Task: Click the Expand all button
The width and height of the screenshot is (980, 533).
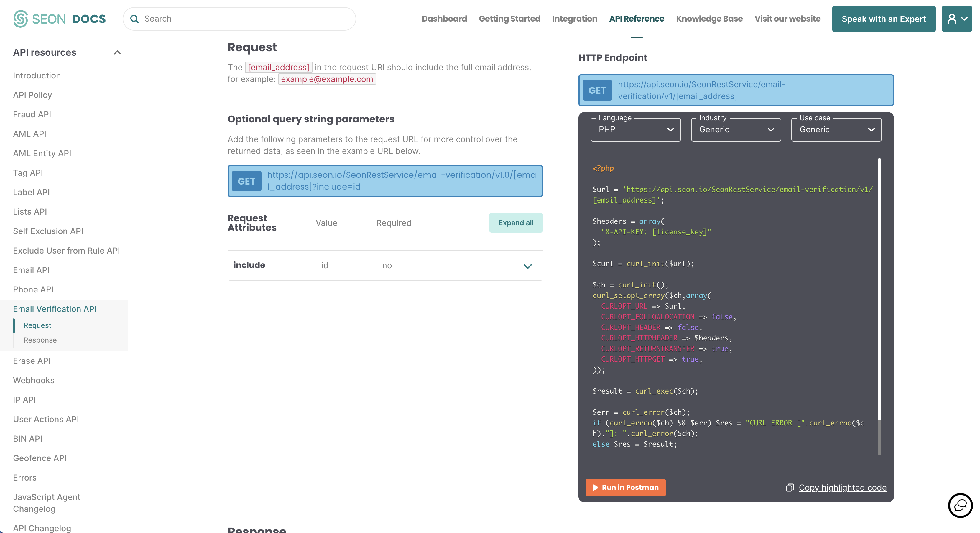Action: coord(515,223)
